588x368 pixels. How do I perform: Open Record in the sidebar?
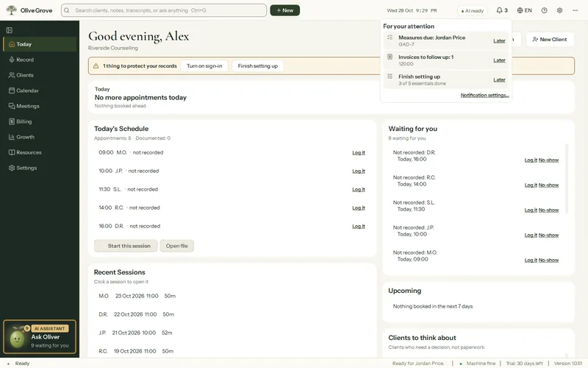point(40,60)
